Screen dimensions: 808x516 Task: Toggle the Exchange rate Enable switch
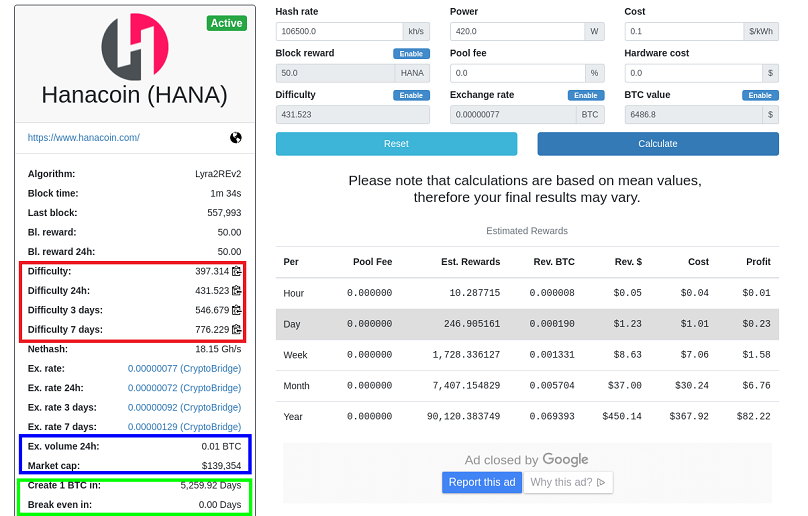pyautogui.click(x=586, y=95)
